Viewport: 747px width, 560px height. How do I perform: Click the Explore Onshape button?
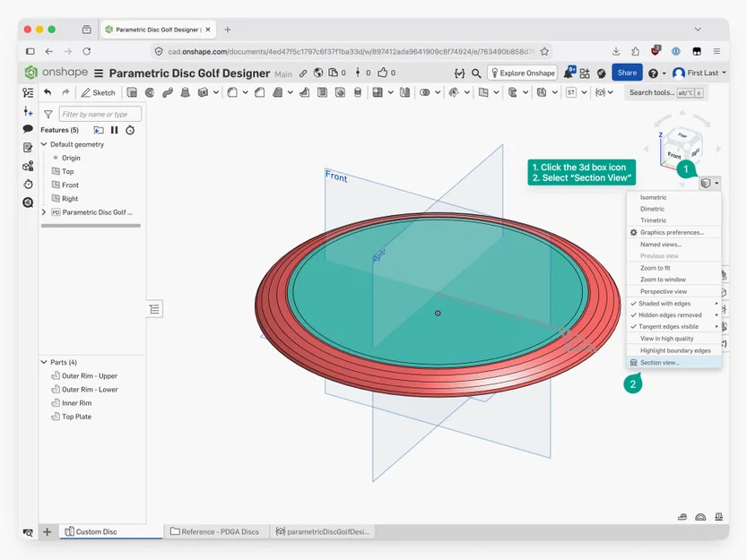[x=523, y=73]
